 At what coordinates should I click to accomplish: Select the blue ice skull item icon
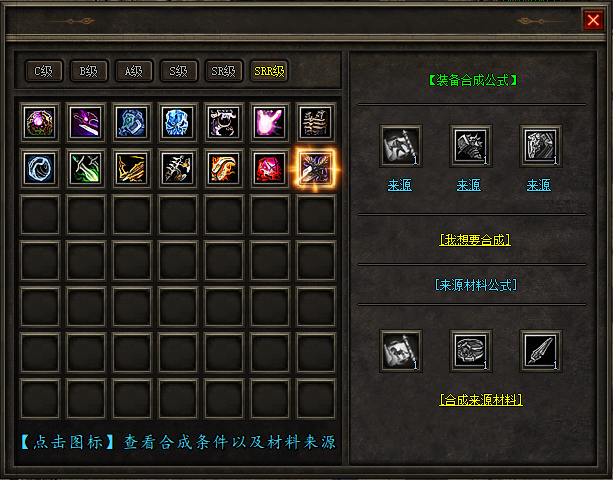coord(178,123)
